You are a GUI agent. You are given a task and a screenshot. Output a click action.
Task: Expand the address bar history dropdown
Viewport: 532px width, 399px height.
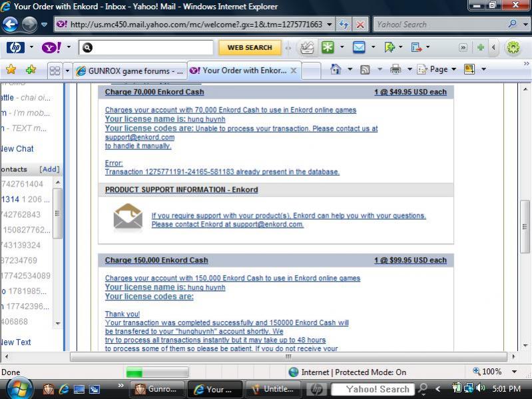point(330,25)
